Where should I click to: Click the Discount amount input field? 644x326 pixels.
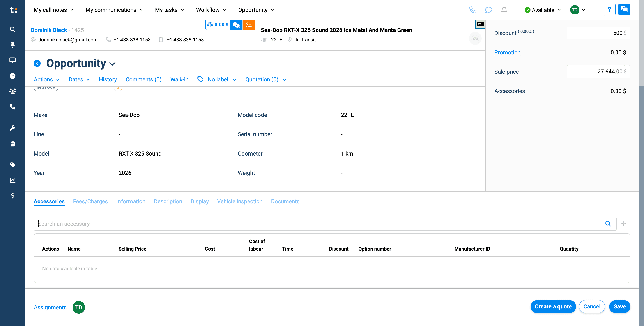pos(598,33)
